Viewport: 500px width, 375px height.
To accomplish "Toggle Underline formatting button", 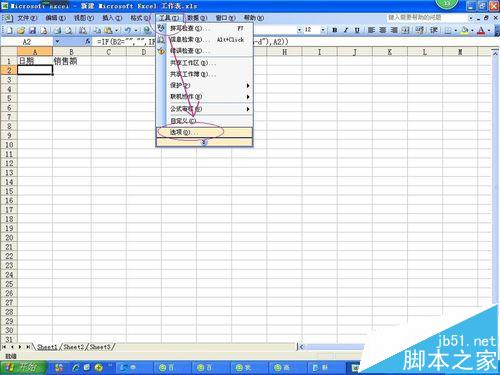I will tap(357, 30).
